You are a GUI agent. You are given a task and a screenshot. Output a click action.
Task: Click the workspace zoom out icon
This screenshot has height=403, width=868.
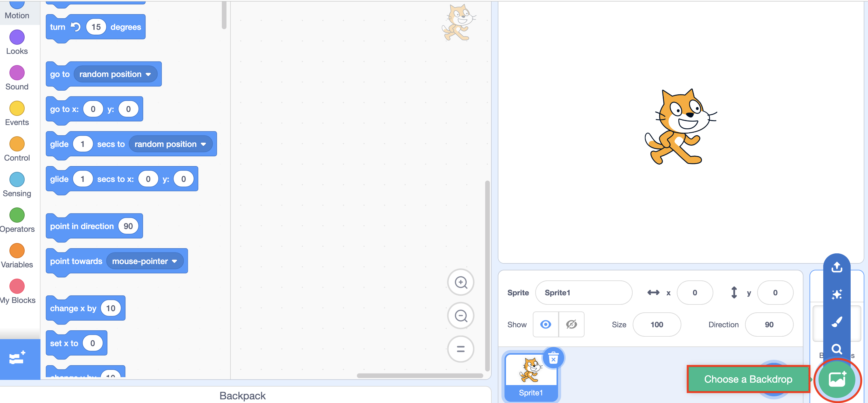coord(460,315)
